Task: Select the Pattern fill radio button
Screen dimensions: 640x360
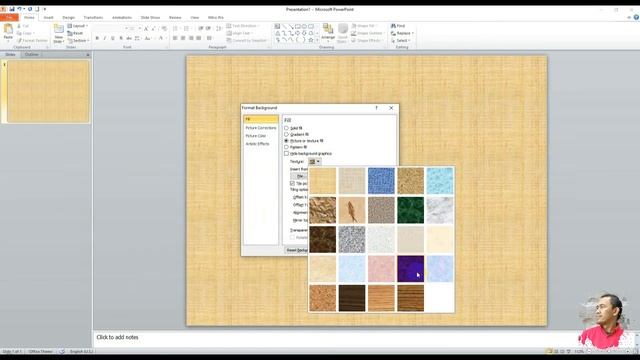Action: point(286,147)
